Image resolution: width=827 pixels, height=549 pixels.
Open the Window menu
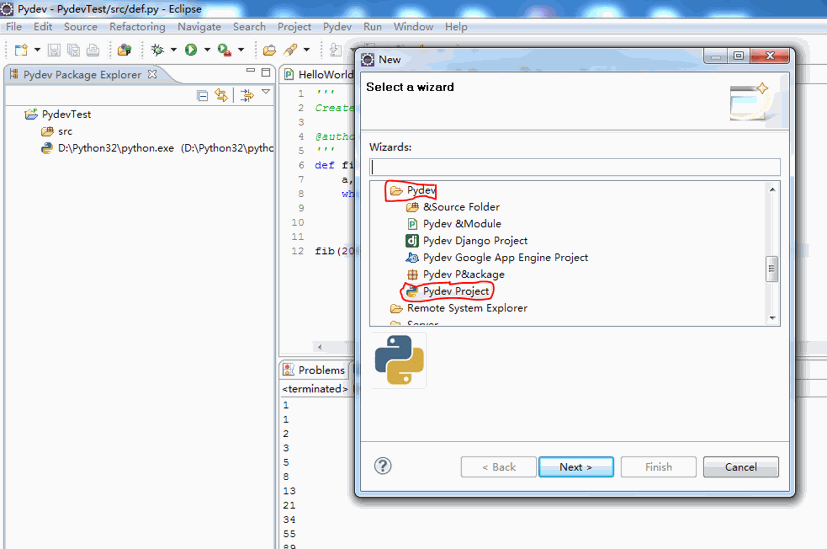coord(414,27)
